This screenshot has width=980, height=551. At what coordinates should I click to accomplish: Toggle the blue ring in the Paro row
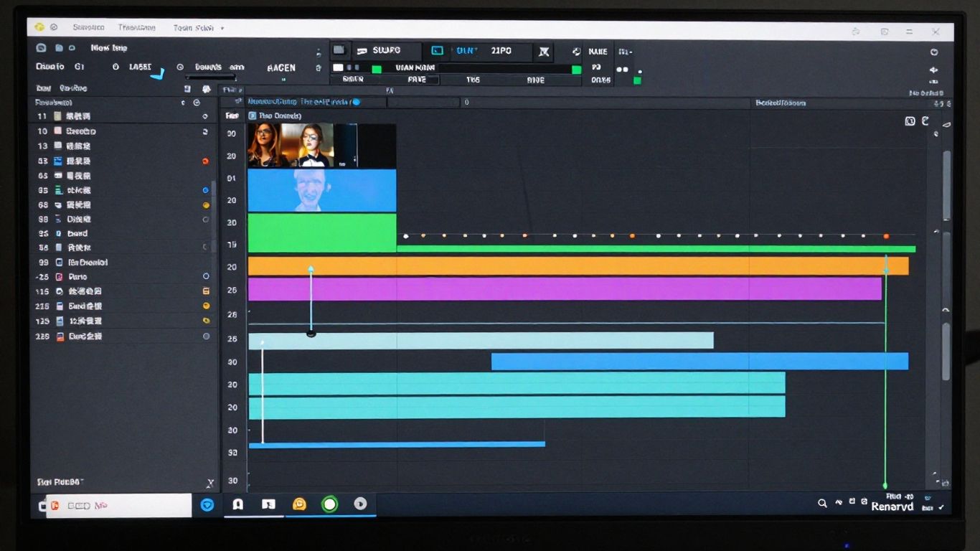point(206,276)
